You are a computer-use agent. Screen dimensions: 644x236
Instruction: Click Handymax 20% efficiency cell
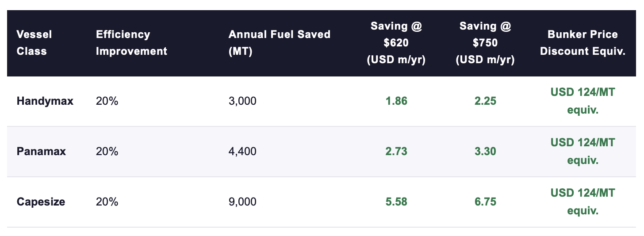[x=107, y=101]
